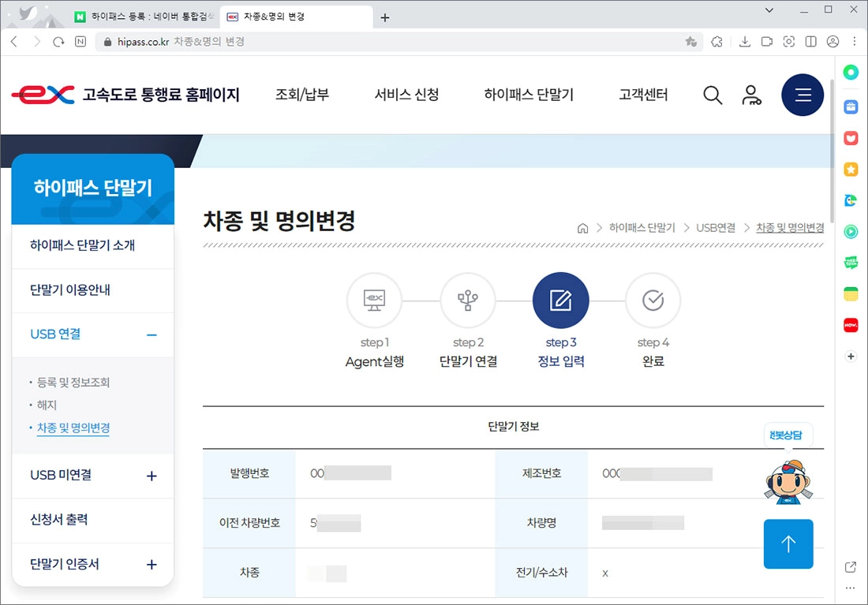Image resolution: width=868 pixels, height=605 pixels.
Task: Open Naver Webtoon from the sidebar
Action: tap(851, 262)
